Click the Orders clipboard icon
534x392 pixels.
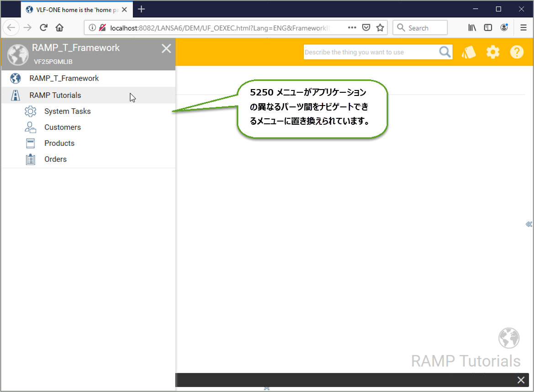30,159
